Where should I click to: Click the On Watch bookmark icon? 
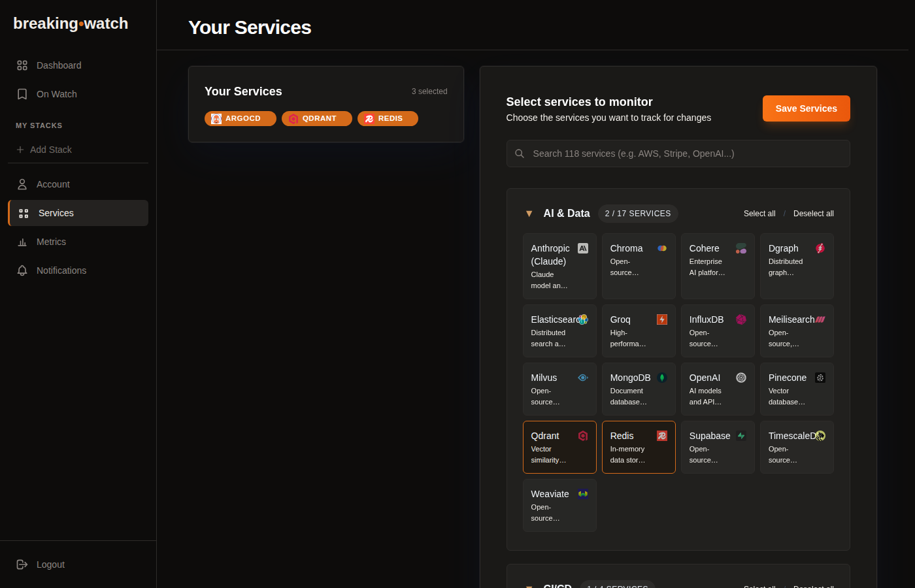point(22,94)
